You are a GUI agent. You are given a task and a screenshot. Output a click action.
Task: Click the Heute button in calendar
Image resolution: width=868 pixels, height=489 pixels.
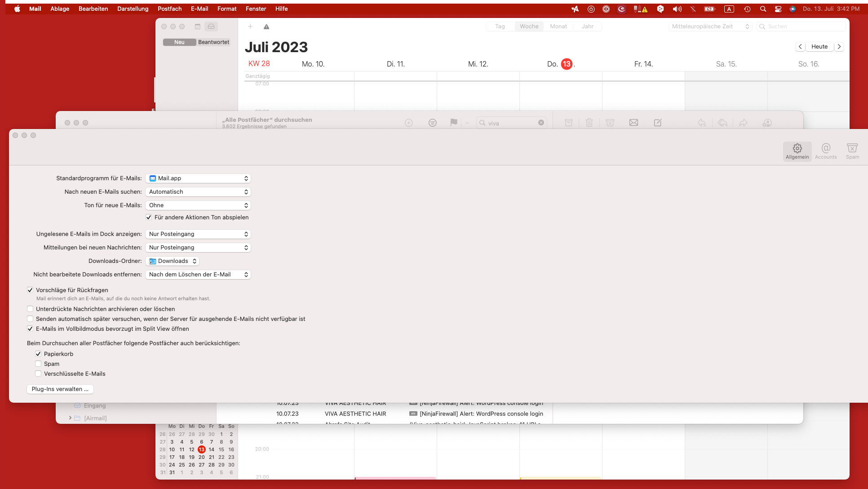(819, 47)
